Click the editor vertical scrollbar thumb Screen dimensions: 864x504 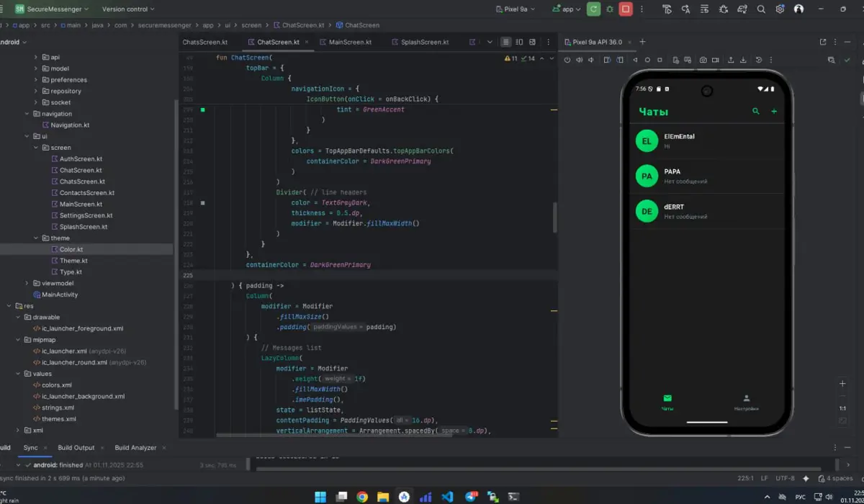tap(554, 217)
